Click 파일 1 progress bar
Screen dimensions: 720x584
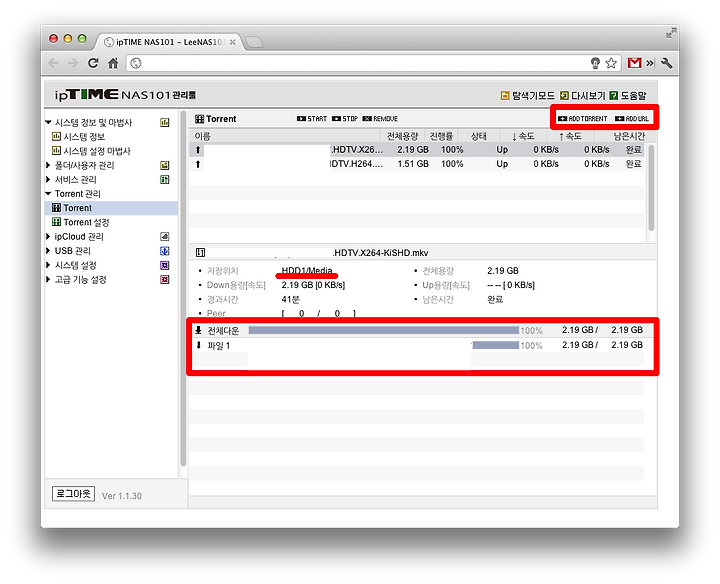coord(495,345)
